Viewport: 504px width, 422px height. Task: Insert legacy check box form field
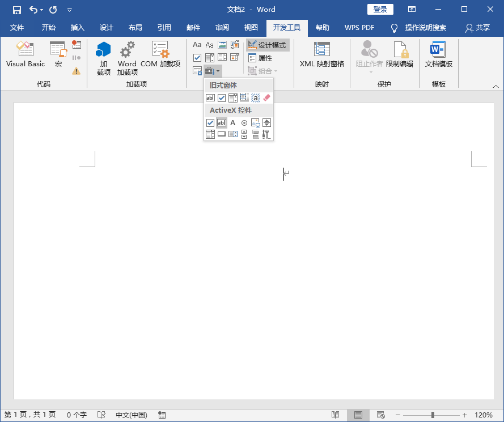(222, 97)
